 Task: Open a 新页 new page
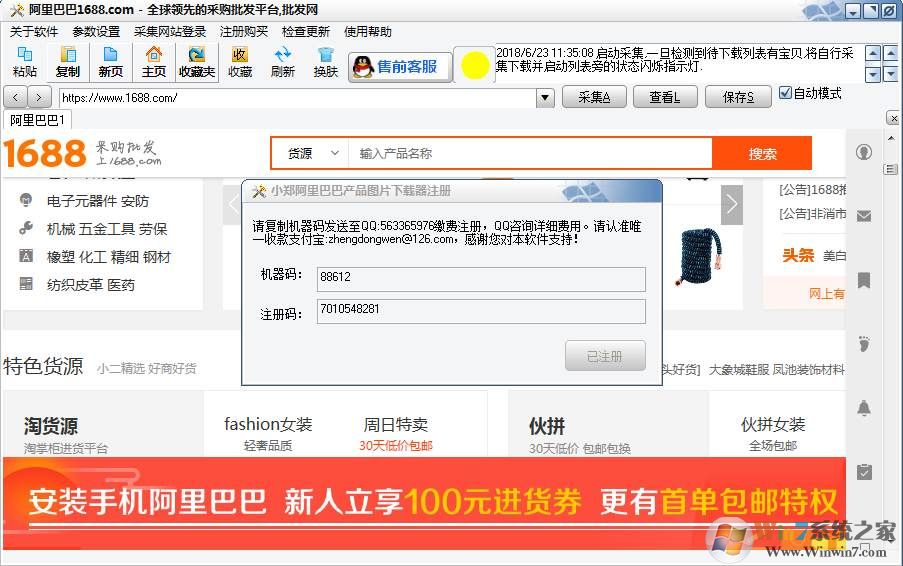(x=111, y=62)
